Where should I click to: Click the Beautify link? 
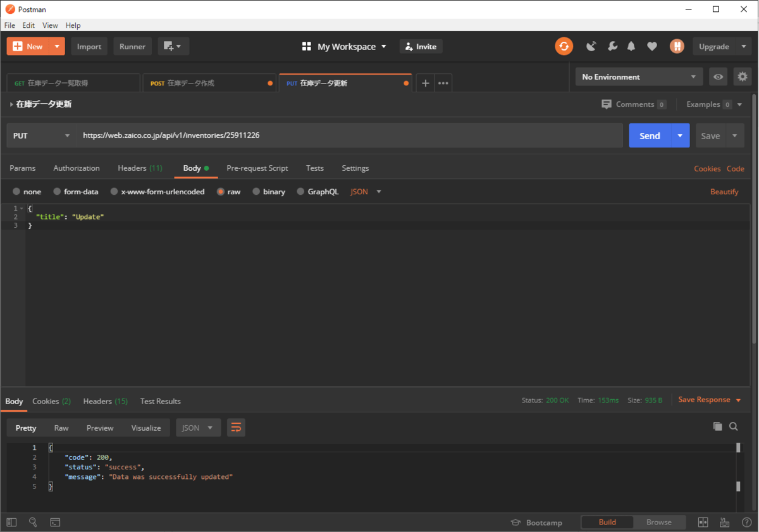(724, 192)
